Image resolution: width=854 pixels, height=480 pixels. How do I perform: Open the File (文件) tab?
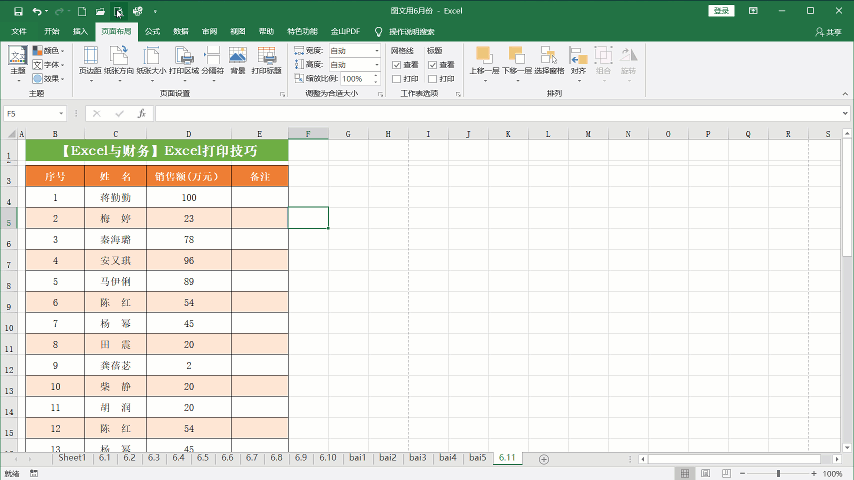point(19,32)
